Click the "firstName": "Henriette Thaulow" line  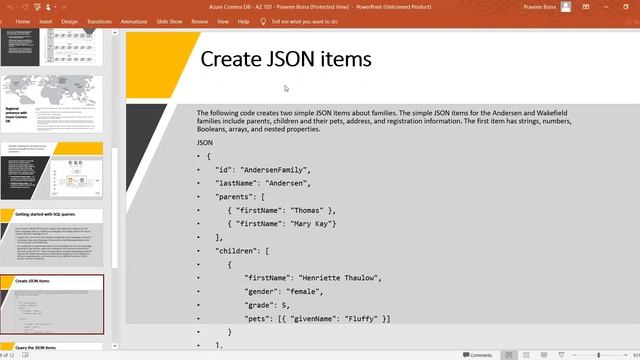point(313,278)
